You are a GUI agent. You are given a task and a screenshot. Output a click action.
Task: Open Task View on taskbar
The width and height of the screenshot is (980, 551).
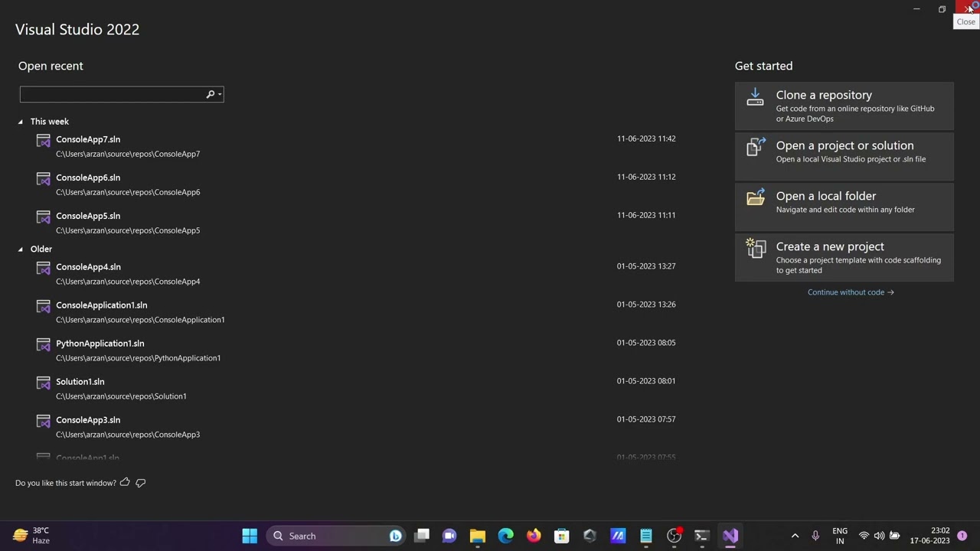click(422, 536)
